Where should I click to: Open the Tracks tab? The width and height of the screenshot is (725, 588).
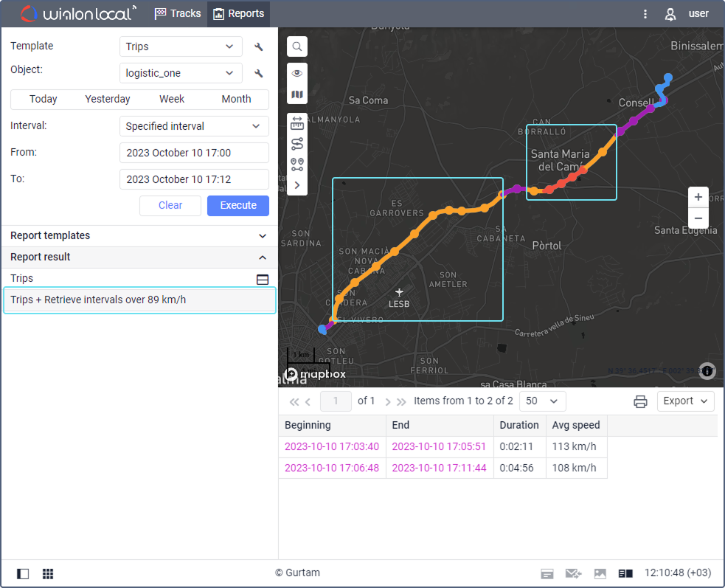tap(178, 13)
